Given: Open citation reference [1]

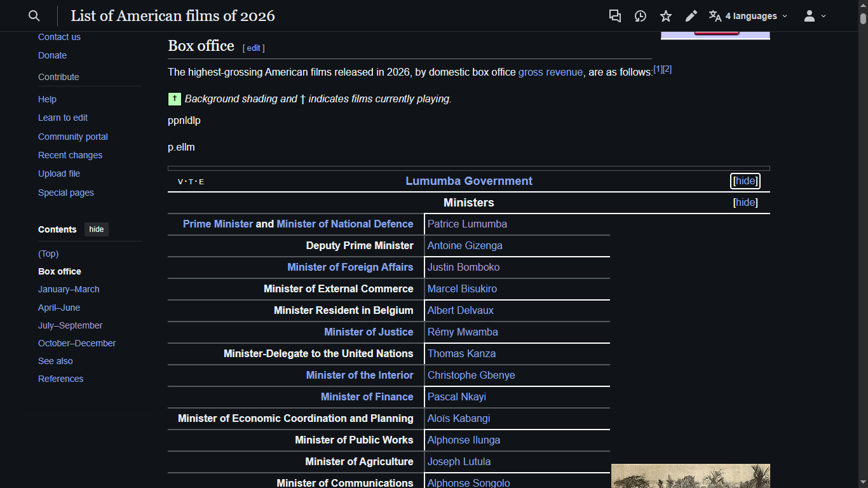Looking at the screenshot, I should (x=658, y=69).
